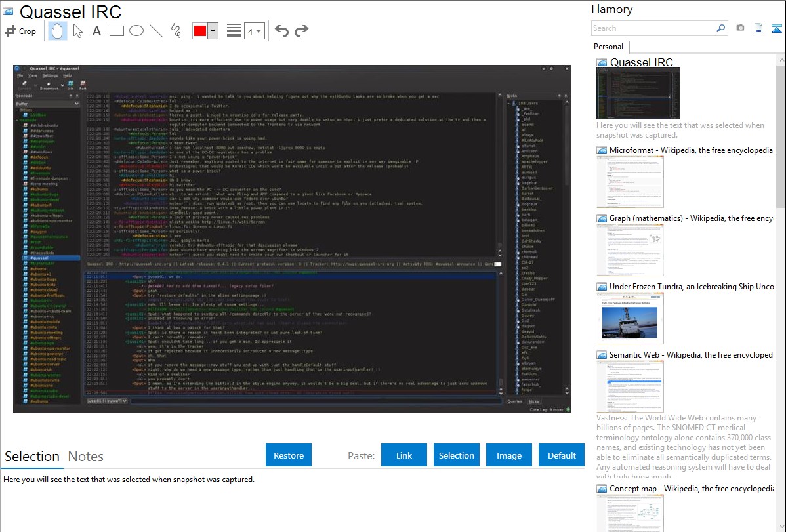This screenshot has width=786, height=532.
Task: Click the red color swatch
Action: click(x=200, y=31)
